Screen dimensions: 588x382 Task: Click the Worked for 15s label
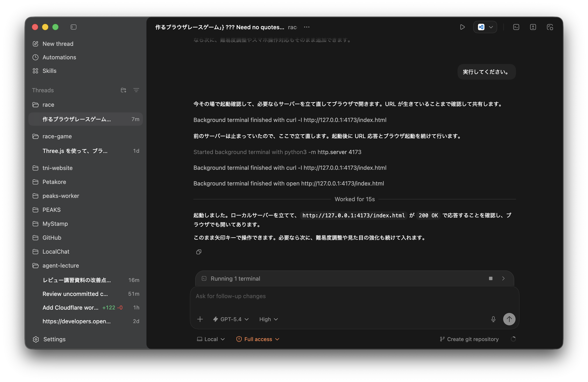(354, 199)
